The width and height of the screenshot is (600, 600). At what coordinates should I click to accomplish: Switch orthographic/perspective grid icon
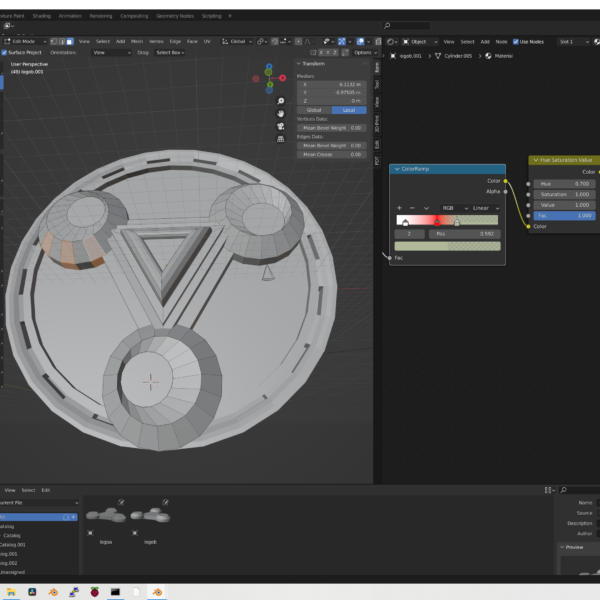pos(282,139)
